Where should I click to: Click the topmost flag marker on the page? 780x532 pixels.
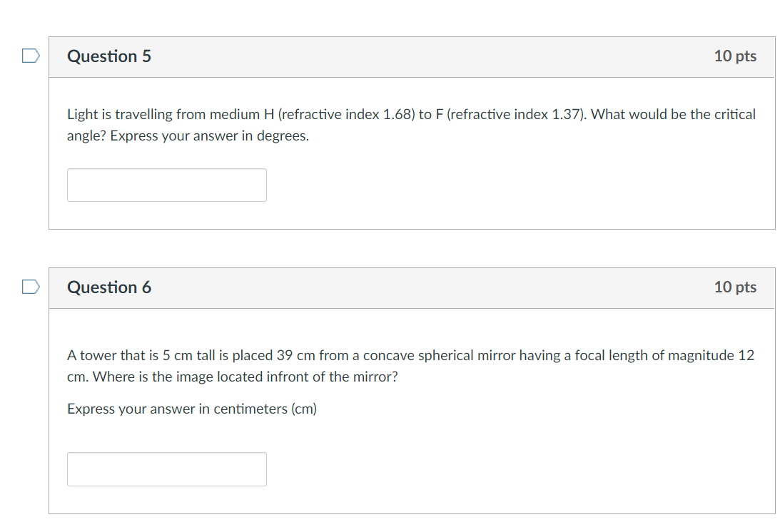point(29,56)
